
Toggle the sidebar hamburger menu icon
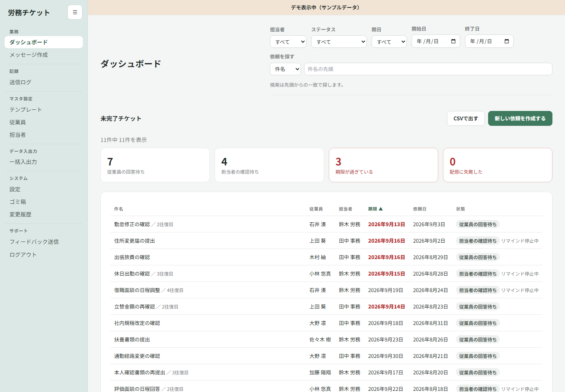(75, 12)
